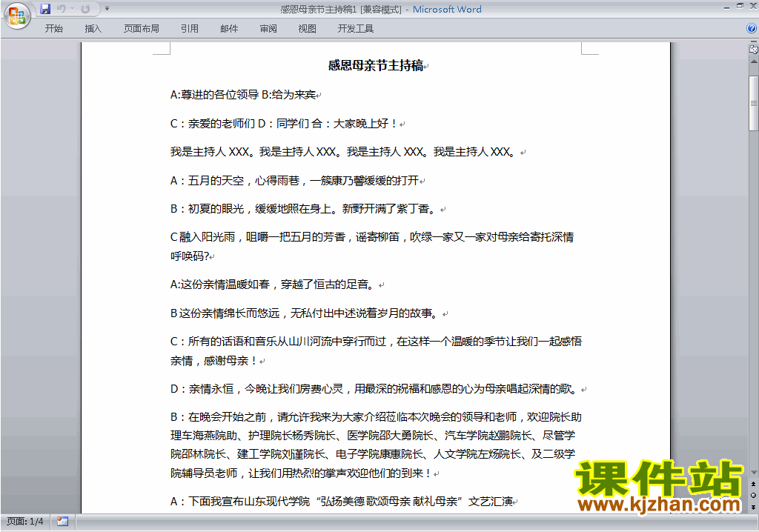Viewport: 759px width, 532px height.
Task: Click the line A：下面我宣布山东现代学院
Action: (x=342, y=501)
